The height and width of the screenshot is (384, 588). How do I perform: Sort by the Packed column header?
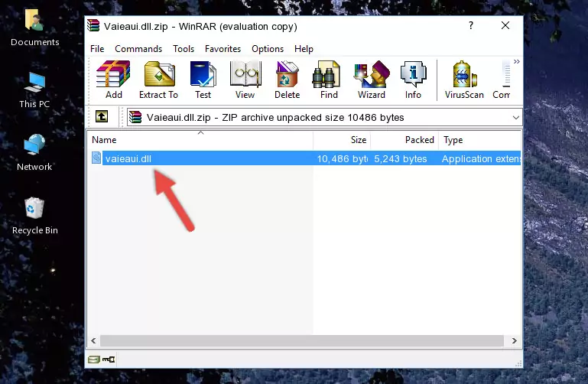point(404,140)
